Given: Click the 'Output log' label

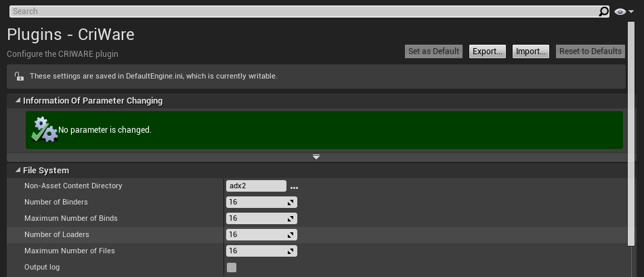Looking at the screenshot, I should [x=42, y=267].
